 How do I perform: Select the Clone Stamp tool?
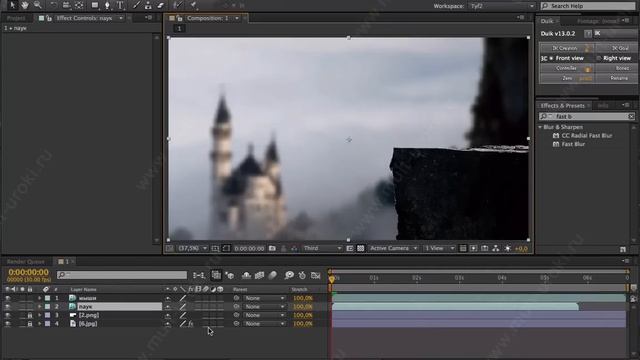coord(148,5)
